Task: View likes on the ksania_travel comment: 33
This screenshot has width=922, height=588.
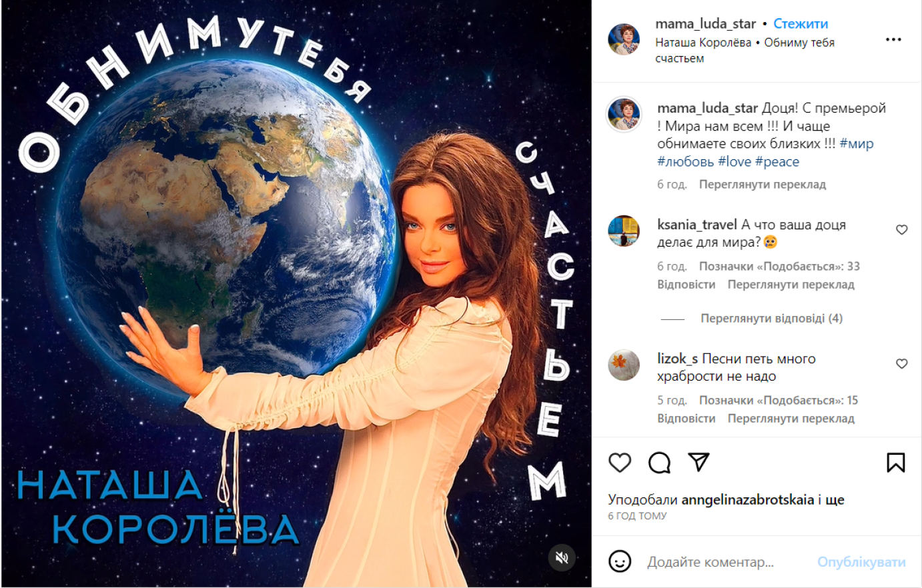Action: [779, 267]
